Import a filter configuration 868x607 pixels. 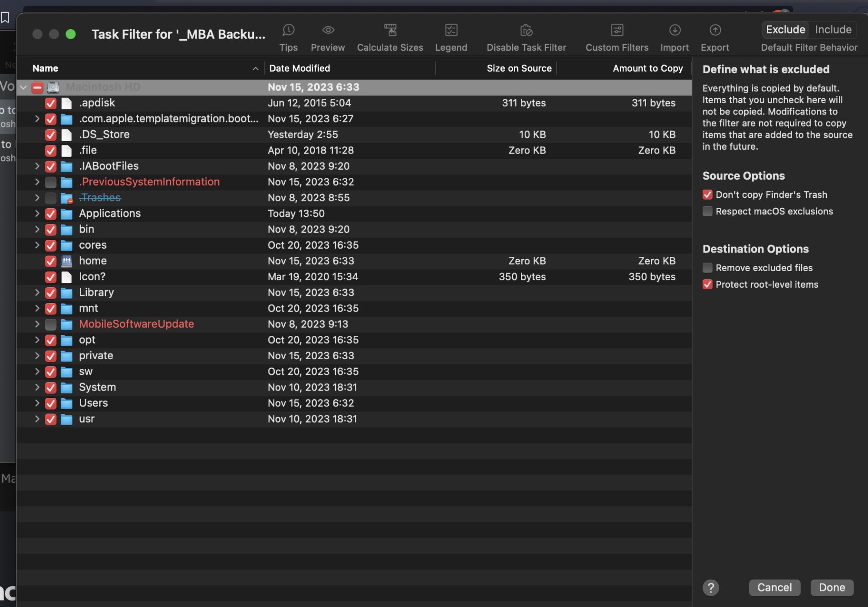pos(674,36)
